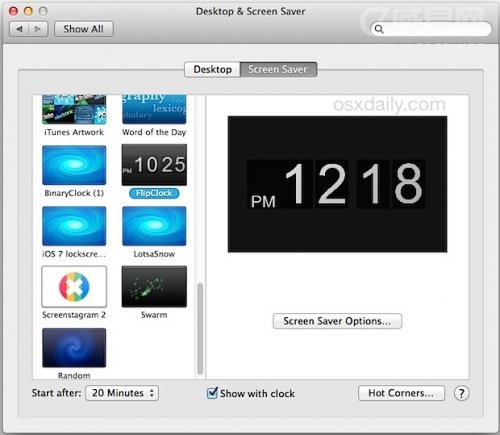The width and height of the screenshot is (500, 435).
Task: Pick the FlipClock screen saver thumbnail
Action: tap(154, 165)
